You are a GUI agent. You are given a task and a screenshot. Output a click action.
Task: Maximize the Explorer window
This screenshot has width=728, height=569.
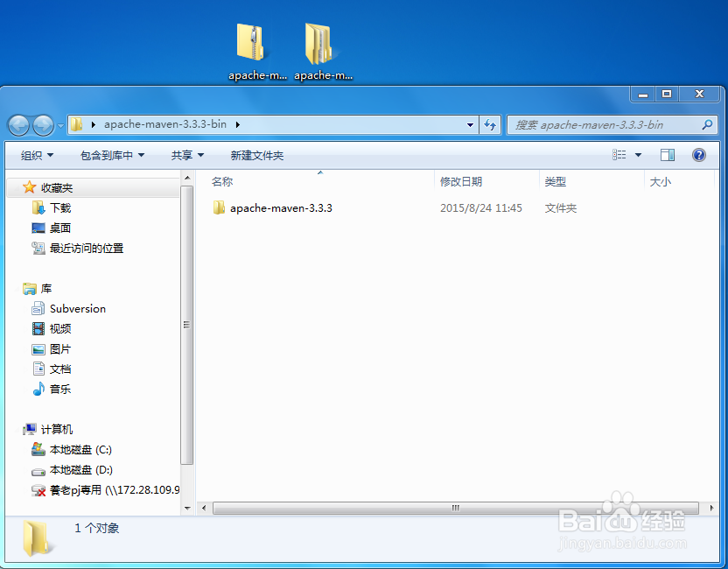[667, 95]
